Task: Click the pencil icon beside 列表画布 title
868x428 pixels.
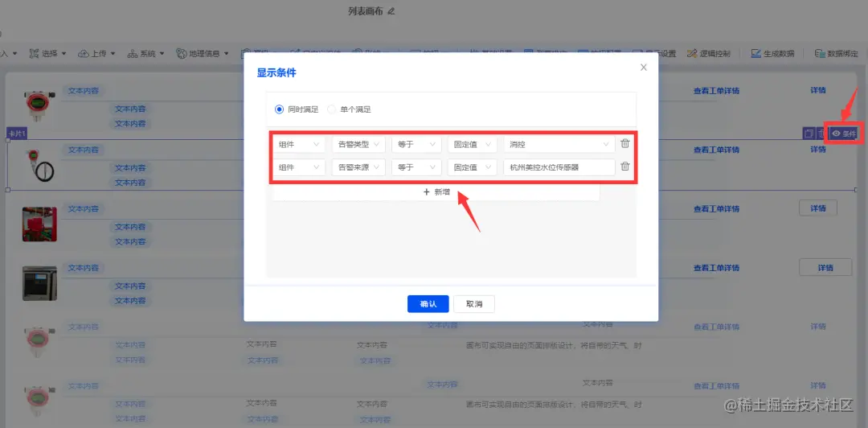Action: [391, 11]
